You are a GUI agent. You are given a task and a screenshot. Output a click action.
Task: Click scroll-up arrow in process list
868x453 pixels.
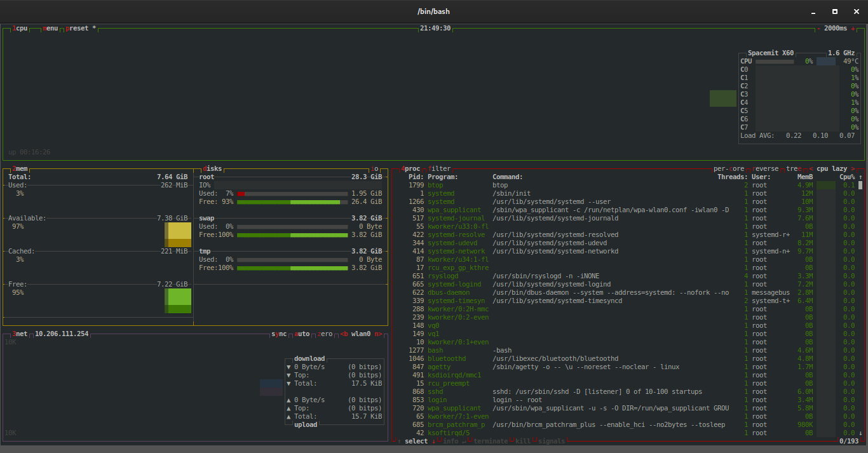tap(860, 177)
